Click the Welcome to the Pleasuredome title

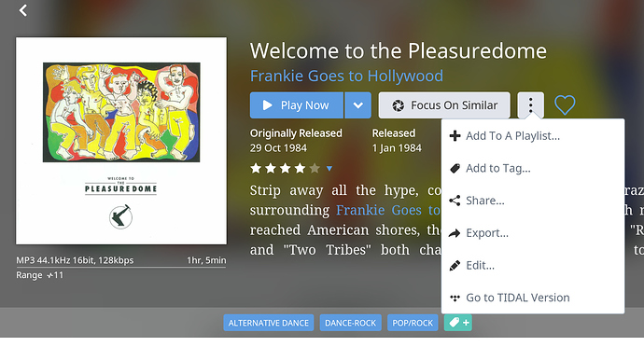tap(399, 51)
